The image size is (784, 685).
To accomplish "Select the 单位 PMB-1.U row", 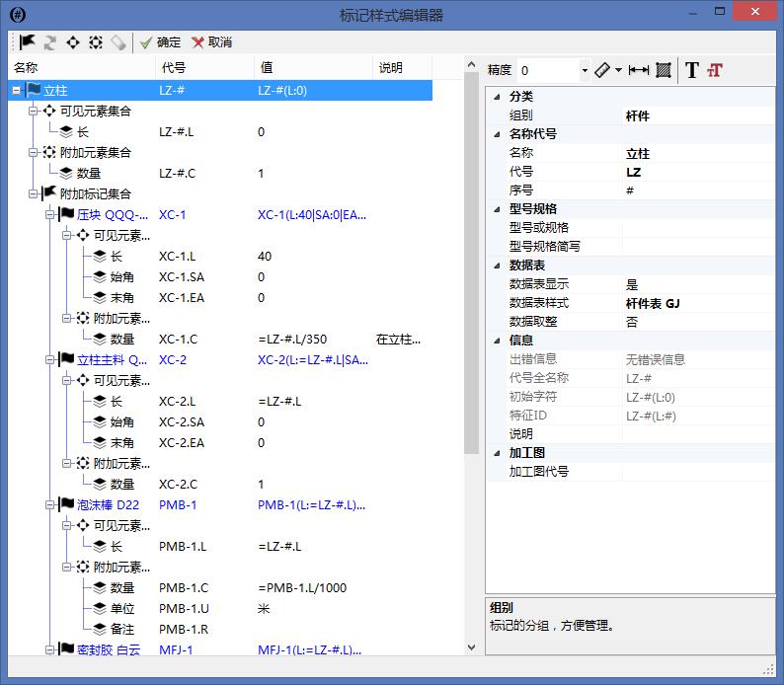I will point(220,609).
